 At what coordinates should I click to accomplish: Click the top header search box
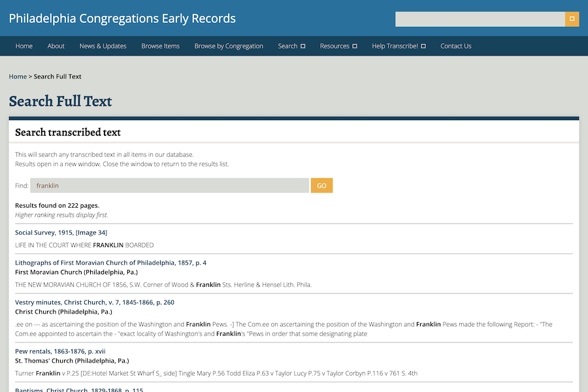[480, 19]
